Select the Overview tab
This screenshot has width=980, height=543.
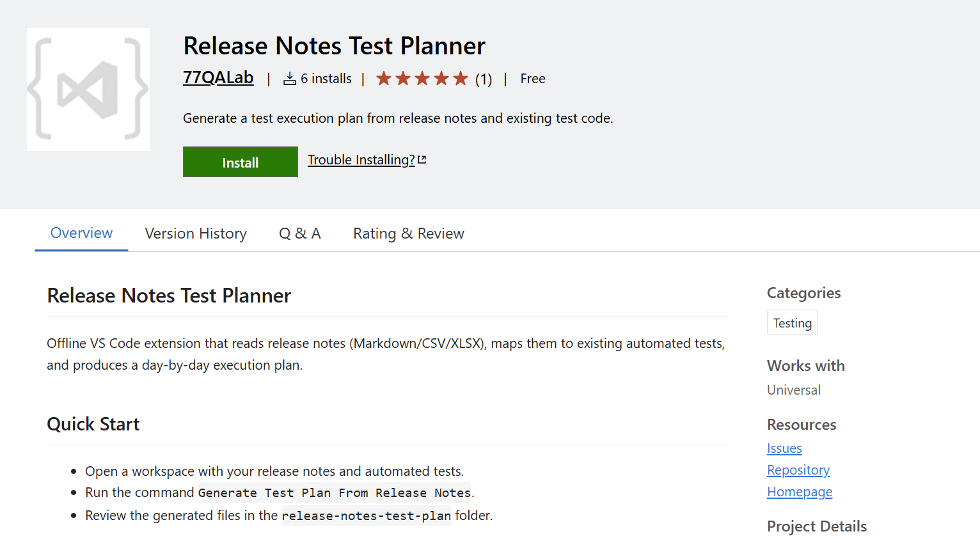(x=81, y=233)
